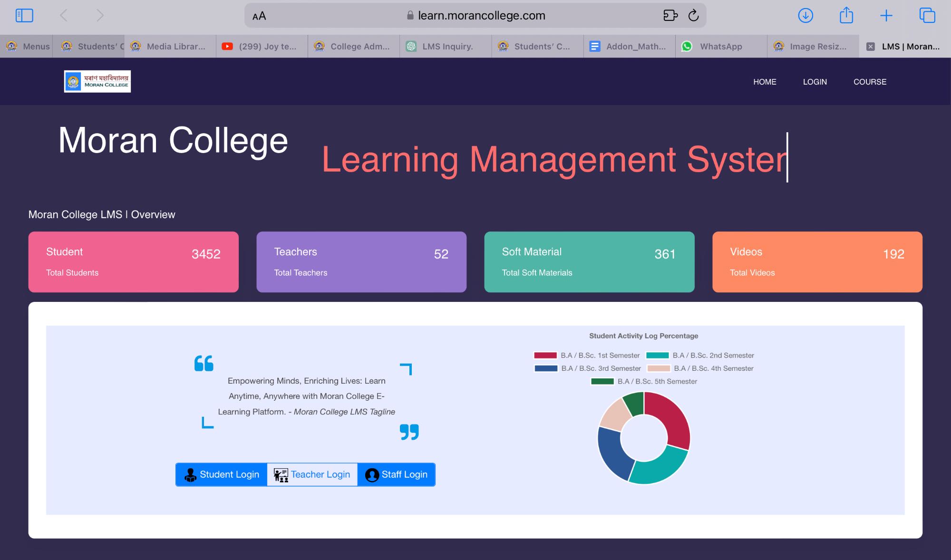
Task: Toggle B.A / B.Sc. 5th Semester legend swatch
Action: tap(602, 381)
